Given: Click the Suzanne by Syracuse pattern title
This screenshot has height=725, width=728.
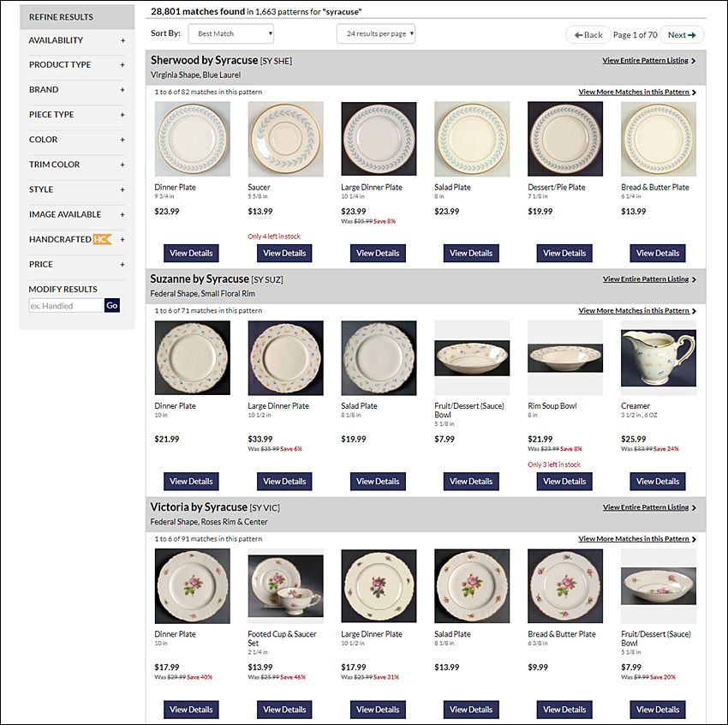Looking at the screenshot, I should point(200,279).
